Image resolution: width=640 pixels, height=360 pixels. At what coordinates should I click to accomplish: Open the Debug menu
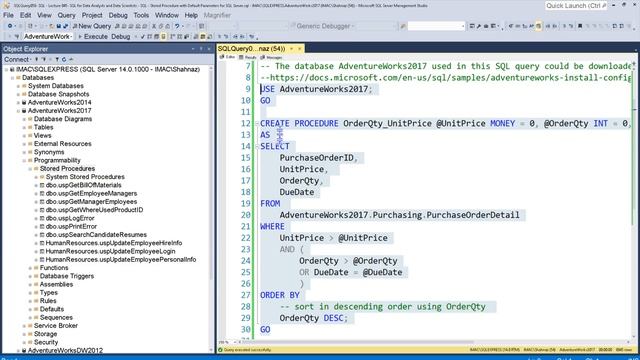tap(118, 15)
